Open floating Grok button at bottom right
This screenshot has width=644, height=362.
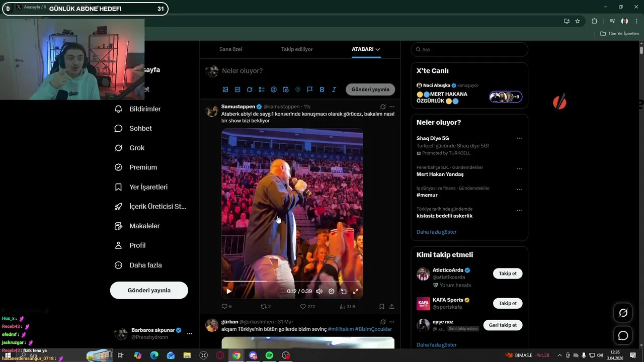623,313
